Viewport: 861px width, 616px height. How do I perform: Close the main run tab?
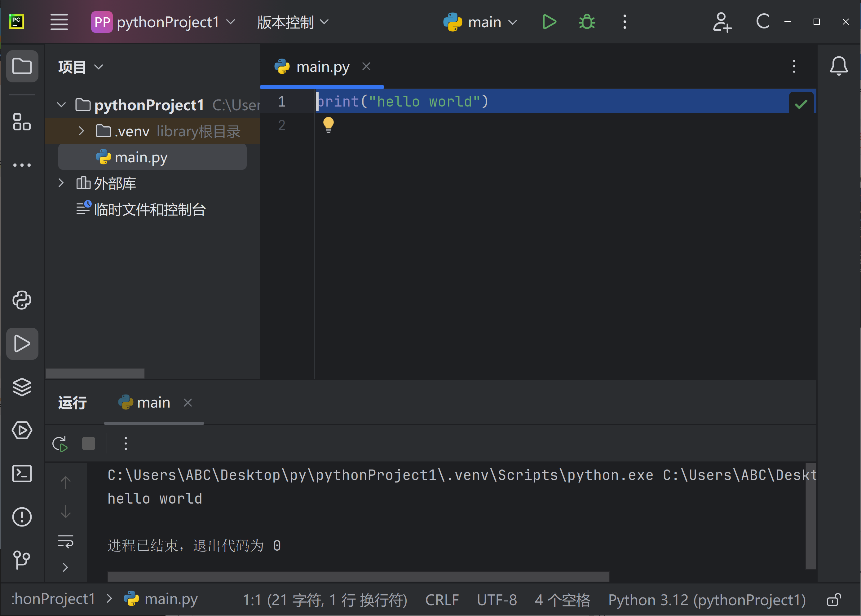188,402
